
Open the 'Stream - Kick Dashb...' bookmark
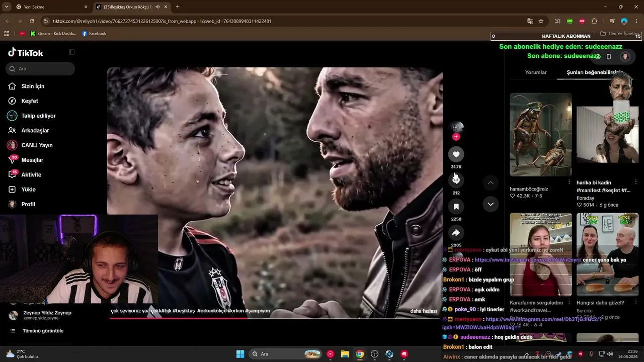(x=53, y=34)
